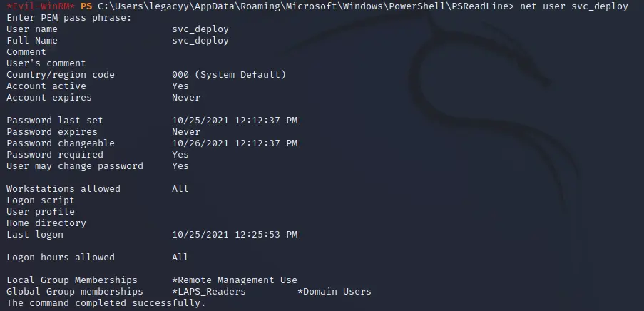
Task: Click the orange PS prompt indicator
Action: [x=86, y=6]
